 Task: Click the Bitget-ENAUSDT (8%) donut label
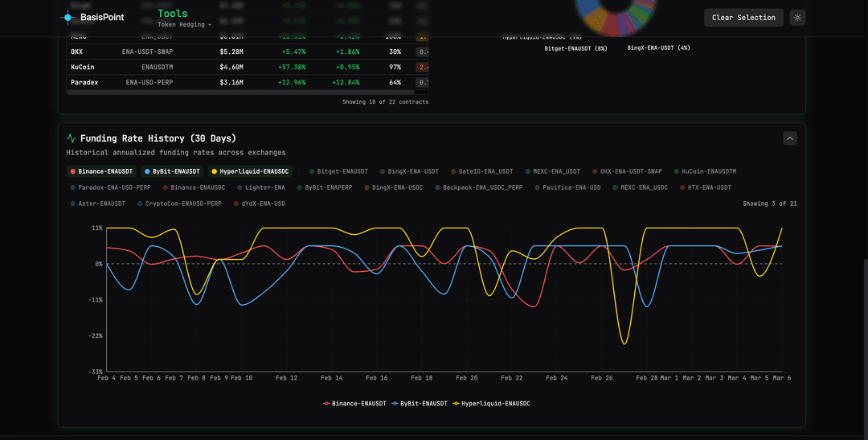pos(575,48)
